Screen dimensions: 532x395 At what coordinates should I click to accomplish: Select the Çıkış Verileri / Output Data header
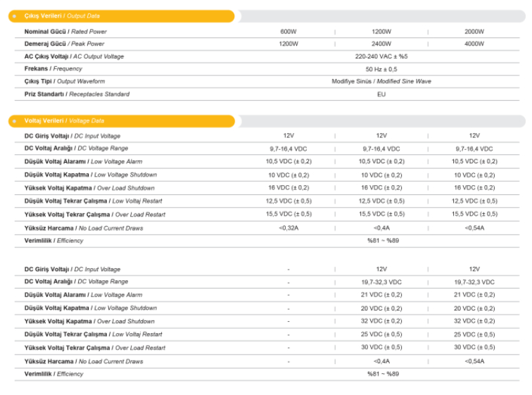tap(62, 16)
